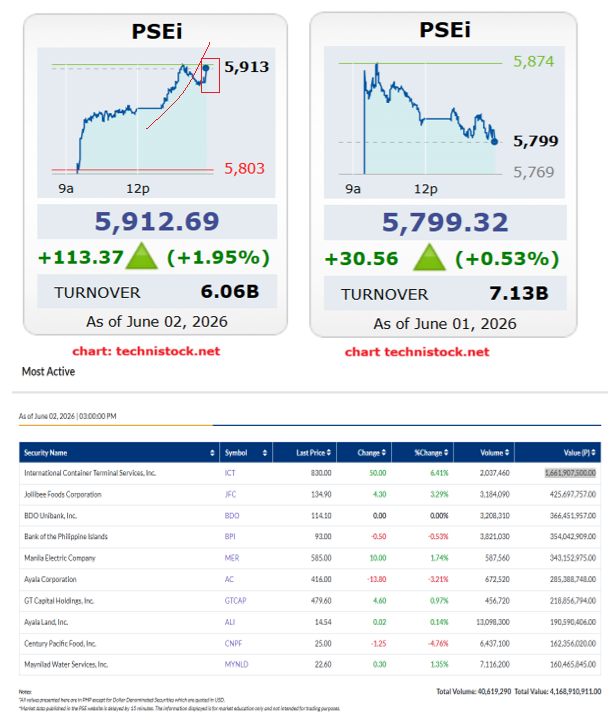Click timestamp 'As of June 02, 2026 | 03:00:00 PM'
Screen dimensions: 611x715
pyautogui.click(x=67, y=416)
